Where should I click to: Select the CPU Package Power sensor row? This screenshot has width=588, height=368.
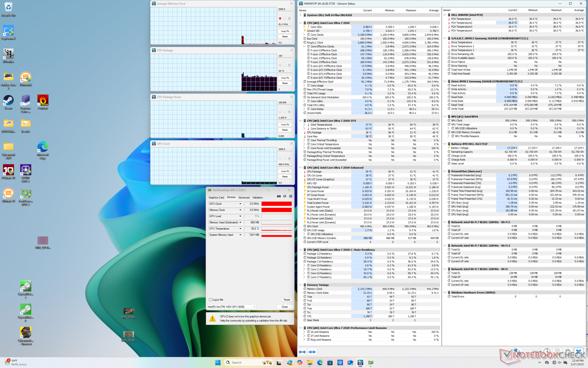[371, 187]
